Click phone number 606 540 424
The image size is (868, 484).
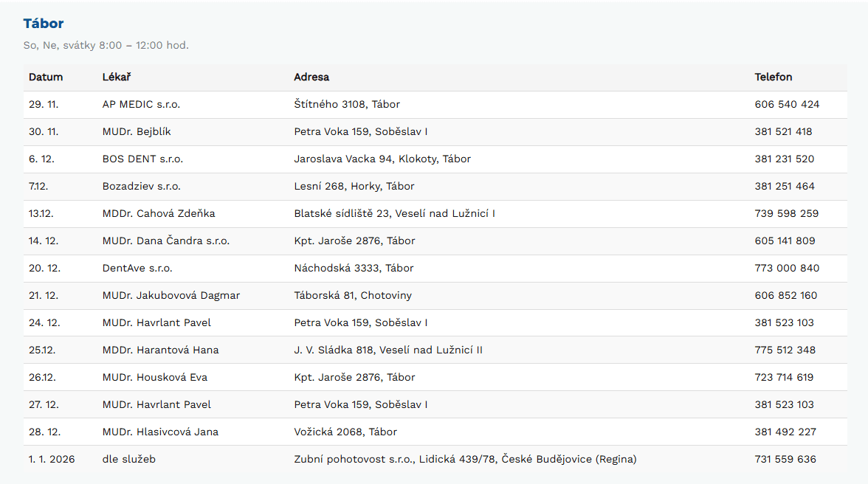(x=787, y=104)
